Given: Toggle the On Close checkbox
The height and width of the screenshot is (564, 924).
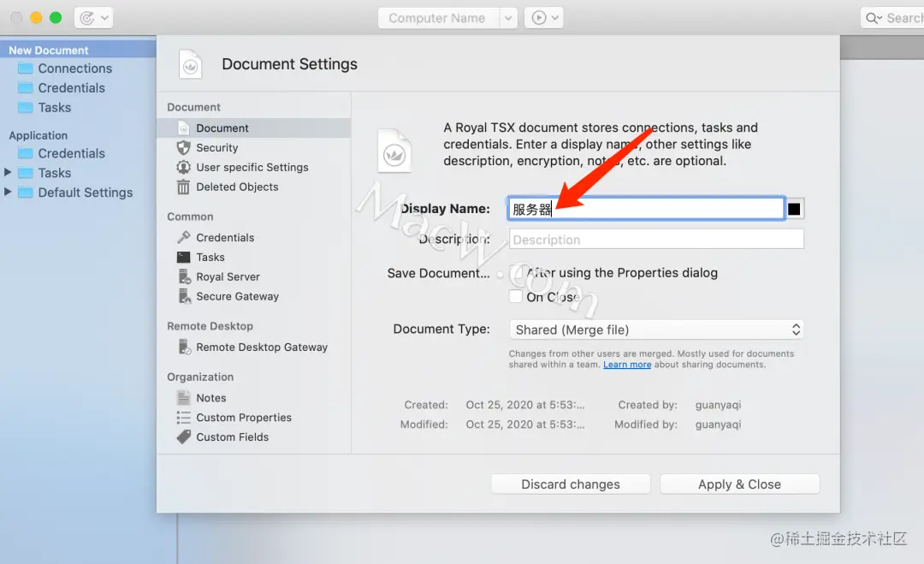Looking at the screenshot, I should click(516, 296).
